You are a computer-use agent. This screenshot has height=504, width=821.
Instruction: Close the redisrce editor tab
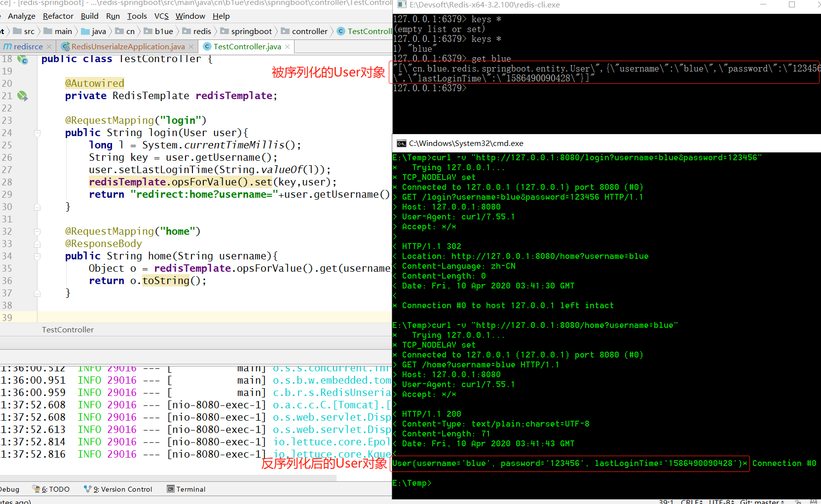click(49, 46)
